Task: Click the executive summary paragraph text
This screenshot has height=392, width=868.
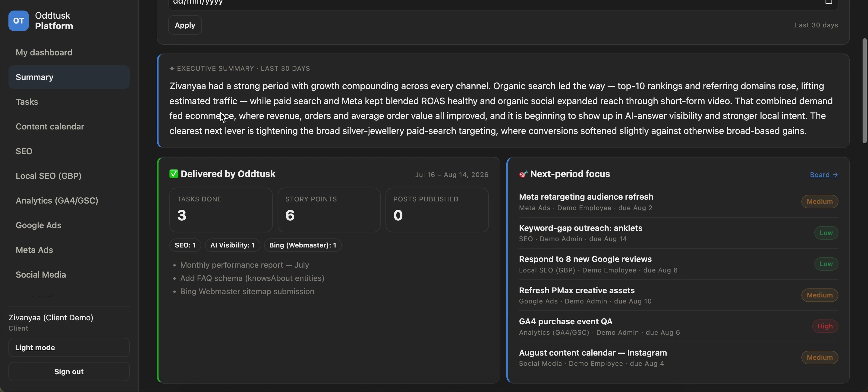Action: pos(501,108)
